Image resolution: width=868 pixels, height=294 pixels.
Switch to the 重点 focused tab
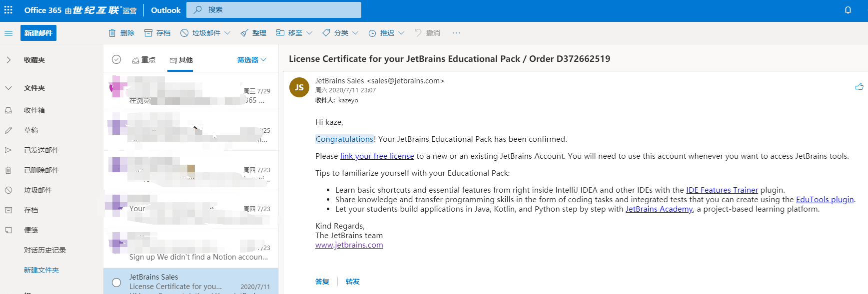144,60
